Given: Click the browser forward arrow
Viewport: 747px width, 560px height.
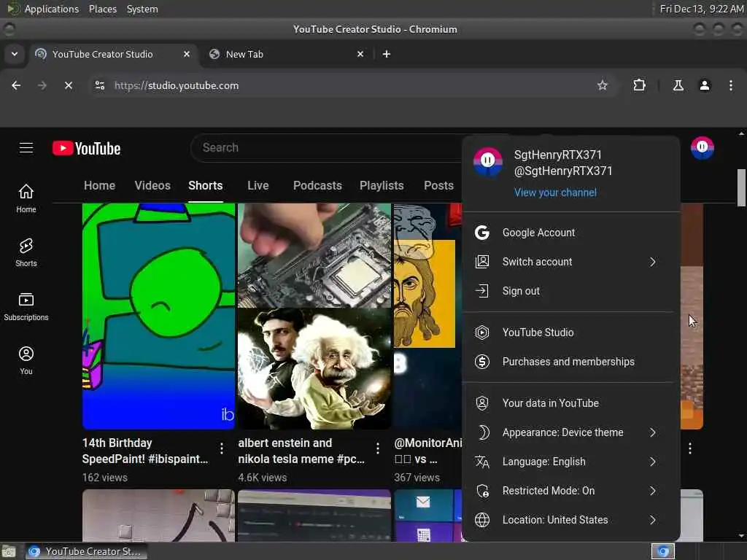Looking at the screenshot, I should point(42,85).
